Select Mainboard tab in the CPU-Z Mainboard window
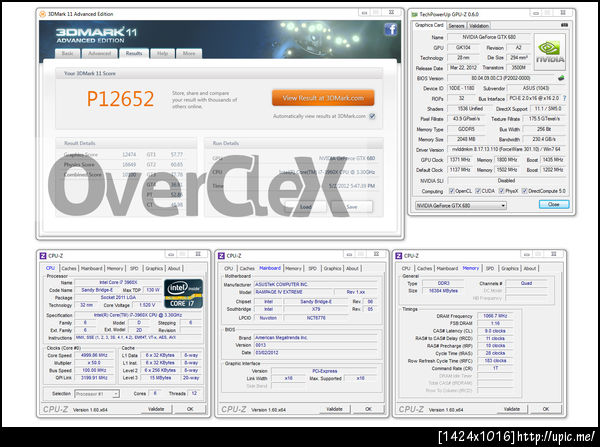The width and height of the screenshot is (600, 447). pyautogui.click(x=270, y=268)
